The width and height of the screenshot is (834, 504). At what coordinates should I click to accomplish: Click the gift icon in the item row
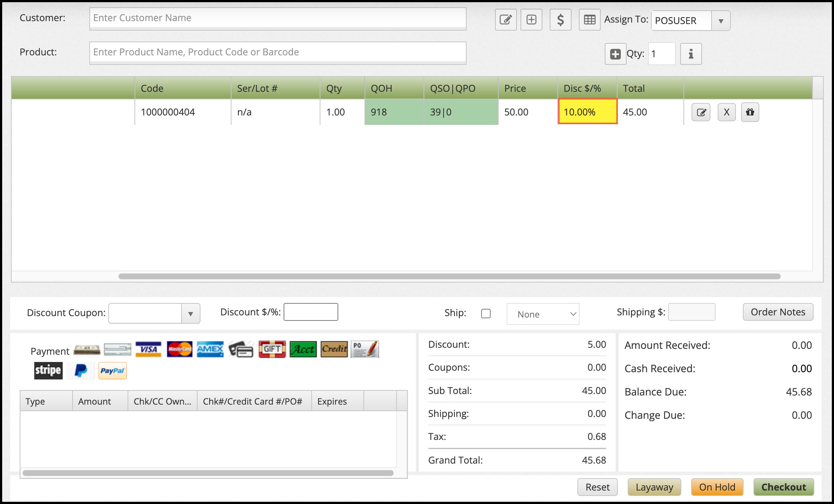point(750,112)
